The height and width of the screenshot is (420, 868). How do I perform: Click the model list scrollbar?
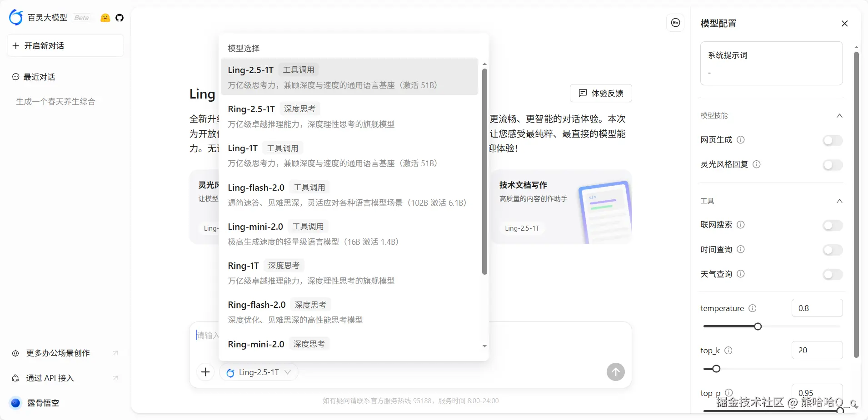(x=484, y=172)
